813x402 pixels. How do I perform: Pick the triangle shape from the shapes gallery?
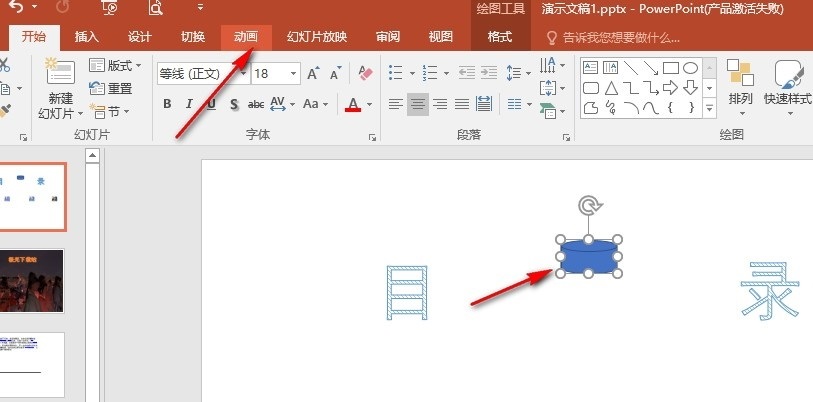[609, 87]
